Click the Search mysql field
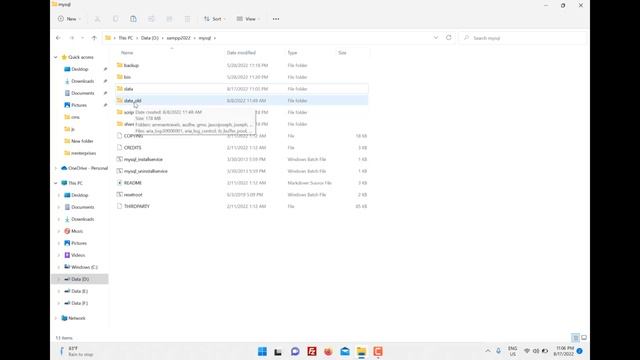This screenshot has width=640, height=360. 522,38
